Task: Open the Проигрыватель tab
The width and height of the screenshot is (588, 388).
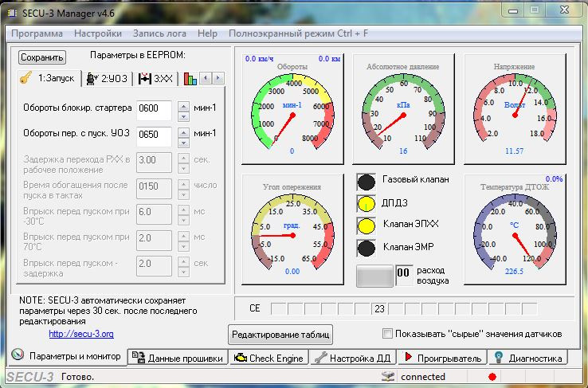Action: [442, 358]
